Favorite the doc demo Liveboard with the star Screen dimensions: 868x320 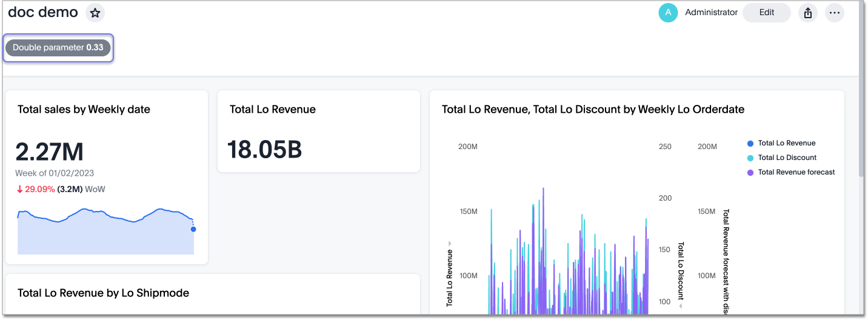click(95, 13)
